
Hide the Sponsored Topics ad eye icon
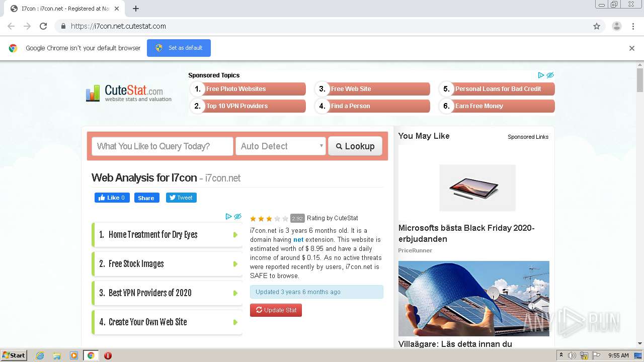click(x=550, y=75)
